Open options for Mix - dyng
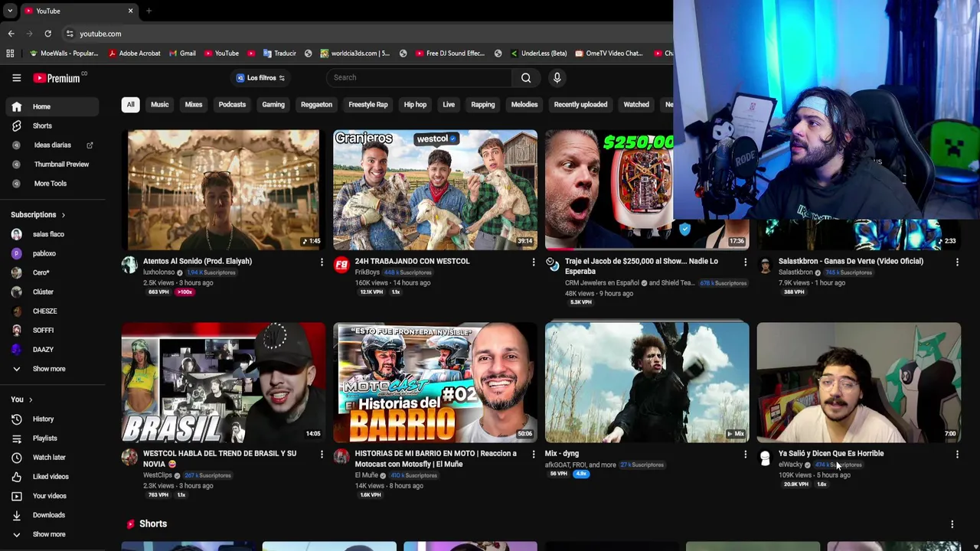 click(x=745, y=454)
